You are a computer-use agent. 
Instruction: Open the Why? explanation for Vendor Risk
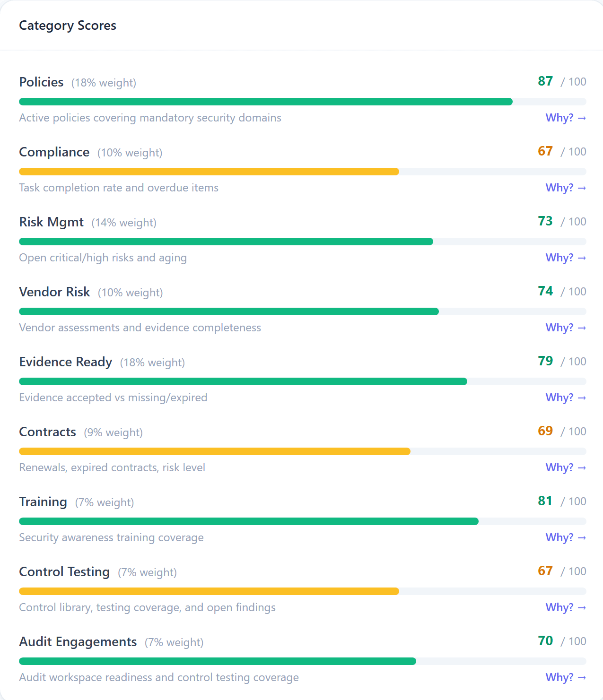[x=566, y=328]
